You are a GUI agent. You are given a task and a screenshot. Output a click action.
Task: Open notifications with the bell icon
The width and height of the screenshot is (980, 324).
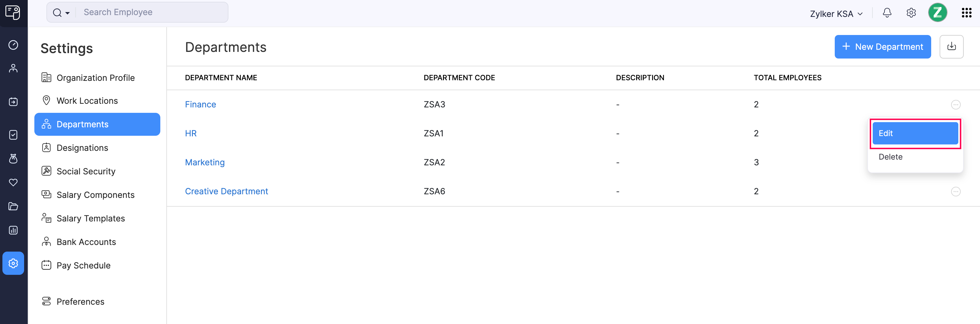coord(887,13)
